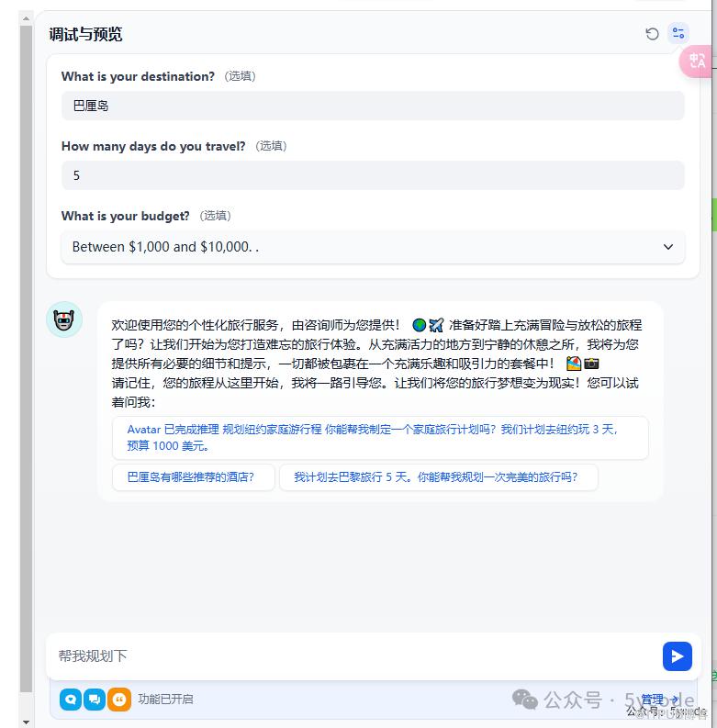
Task: Click the pink floating translate icon
Action: click(x=697, y=61)
